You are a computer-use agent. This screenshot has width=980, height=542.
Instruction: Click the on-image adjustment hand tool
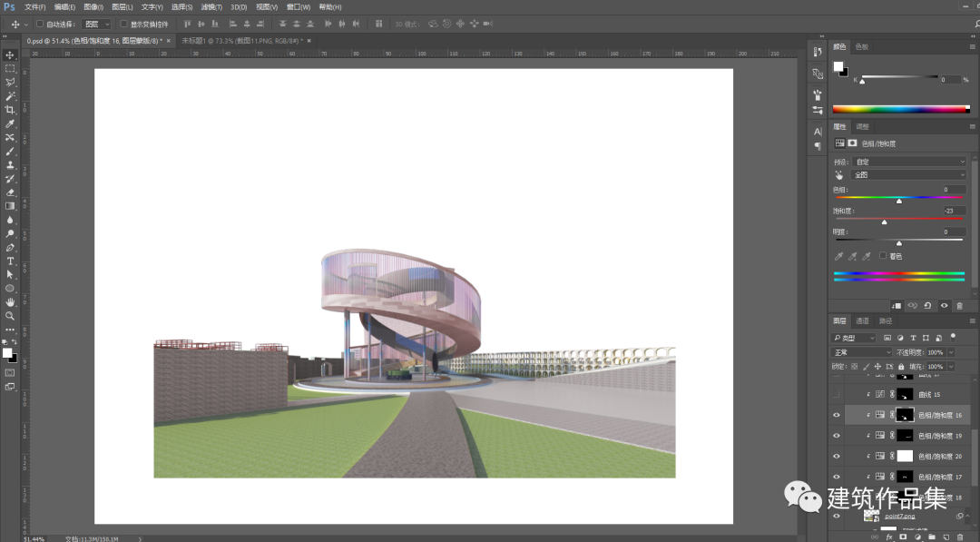(x=839, y=175)
